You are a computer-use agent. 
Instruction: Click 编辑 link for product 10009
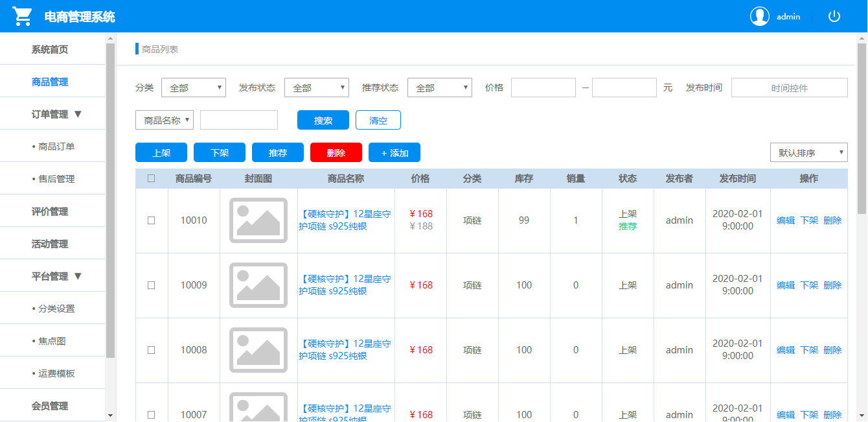786,285
